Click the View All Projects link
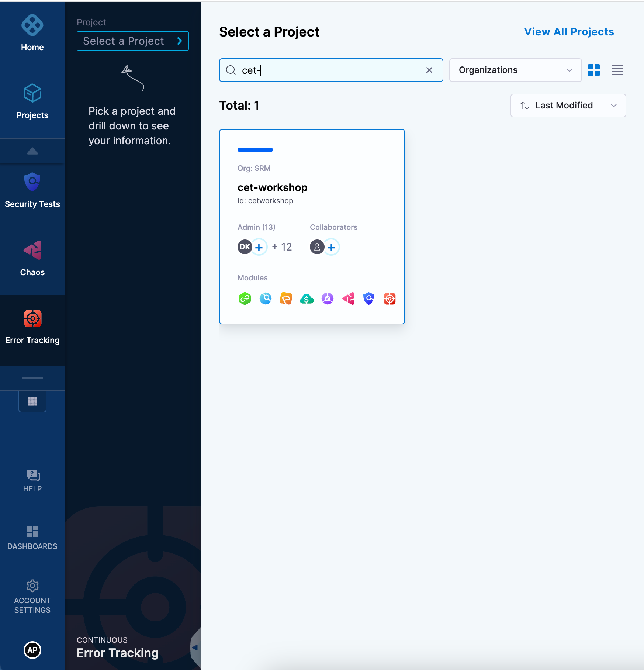The width and height of the screenshot is (644, 670). 569,32
